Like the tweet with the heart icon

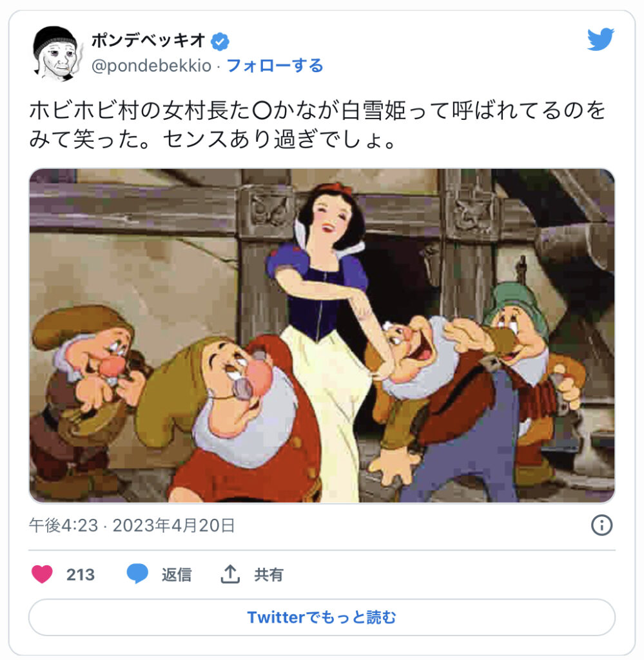(x=42, y=574)
